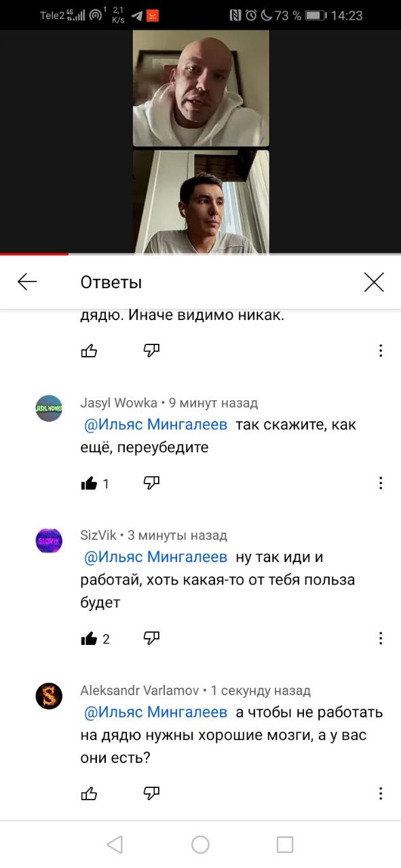Screen dimensions: 401x868
Task: Open SizVik's purple channel avatar
Action: (x=49, y=540)
